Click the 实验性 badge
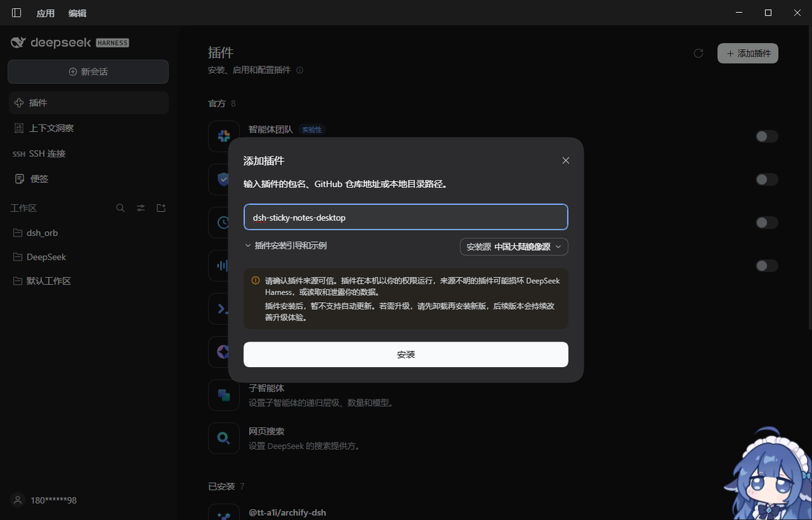Screen dimensions: 812x520 pyautogui.click(x=312, y=130)
